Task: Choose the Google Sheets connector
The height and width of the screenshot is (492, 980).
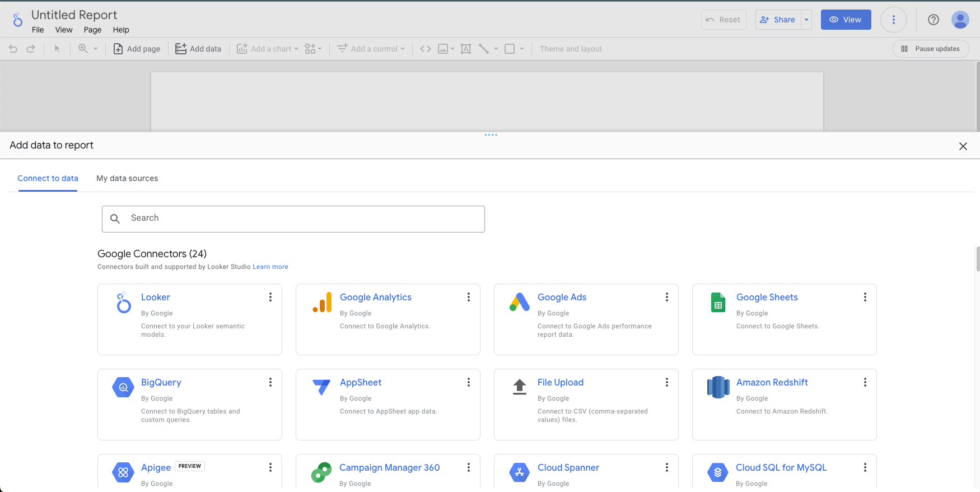Action: click(x=785, y=319)
